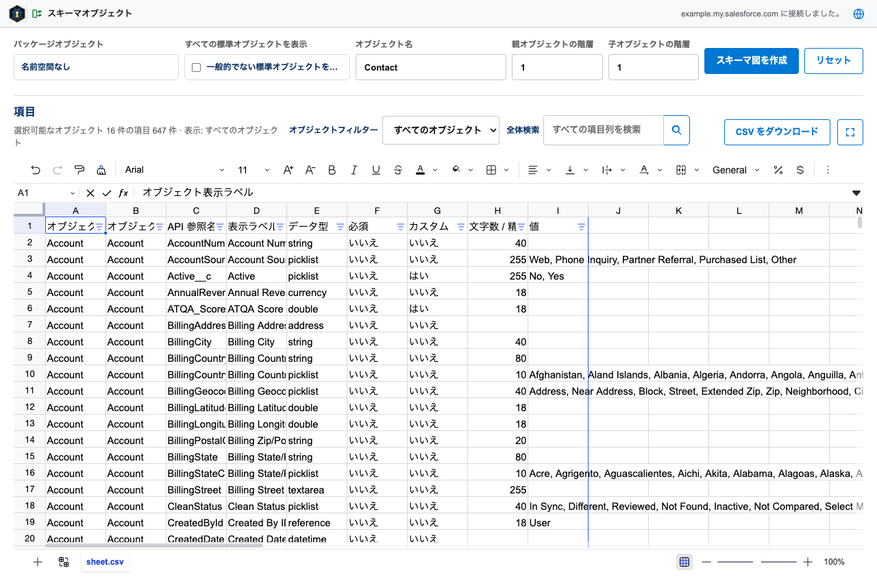
Task: Open filter on 値 column
Action: (x=582, y=226)
